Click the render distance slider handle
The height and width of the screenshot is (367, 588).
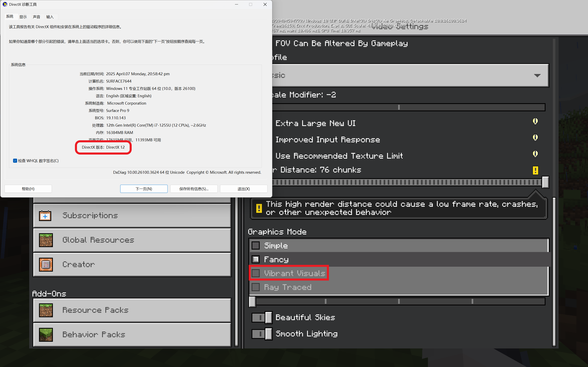coord(545,182)
